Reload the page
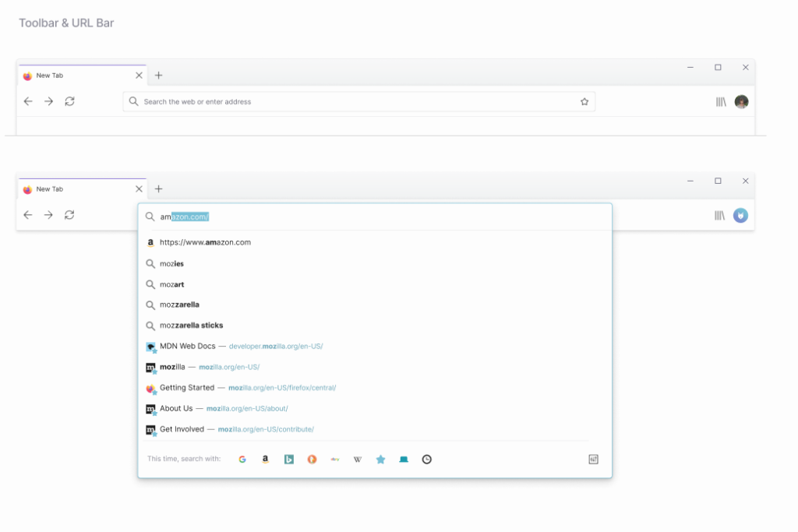 click(x=69, y=101)
